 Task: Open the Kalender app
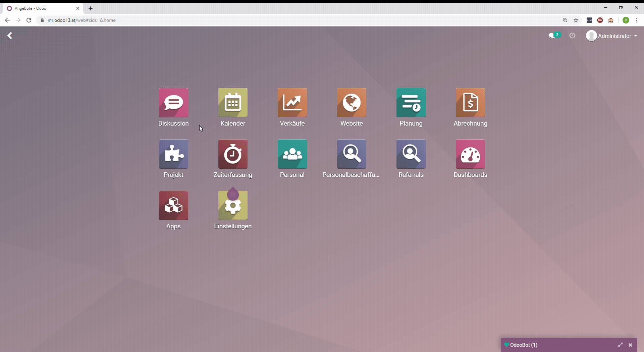pos(233,103)
